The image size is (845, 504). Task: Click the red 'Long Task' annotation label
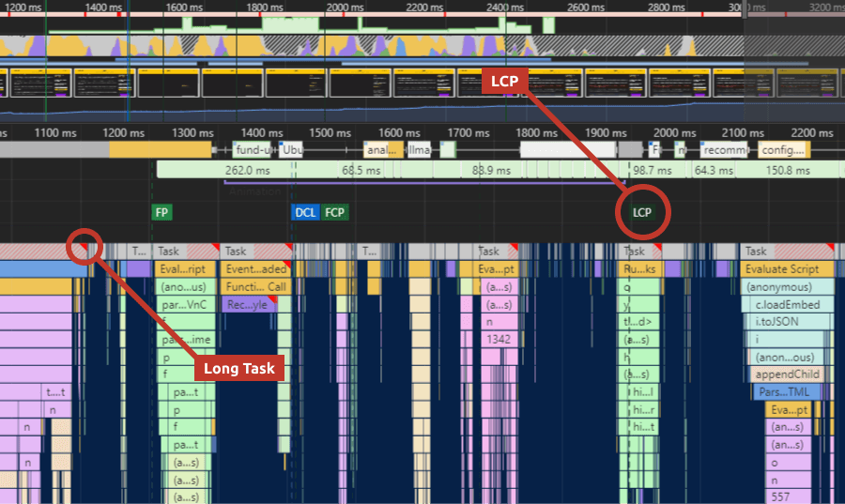click(x=239, y=368)
